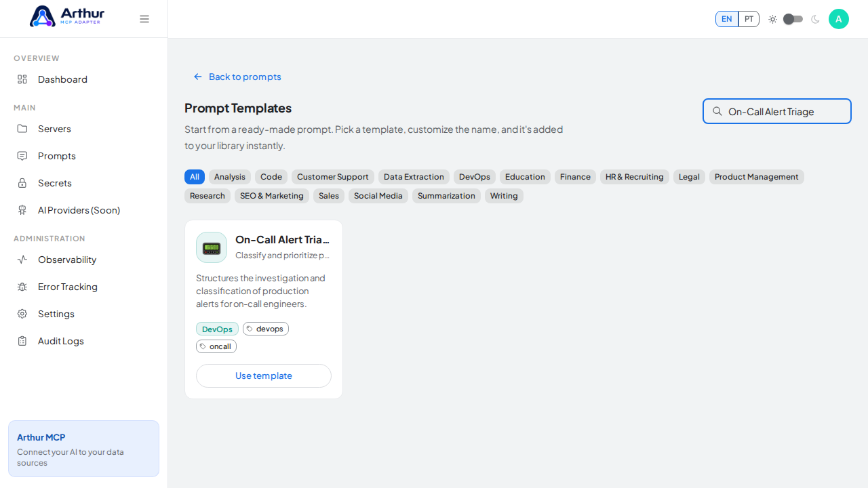Filter templates by Data Extraction
Viewport: 868px width, 488px height.
coord(414,177)
